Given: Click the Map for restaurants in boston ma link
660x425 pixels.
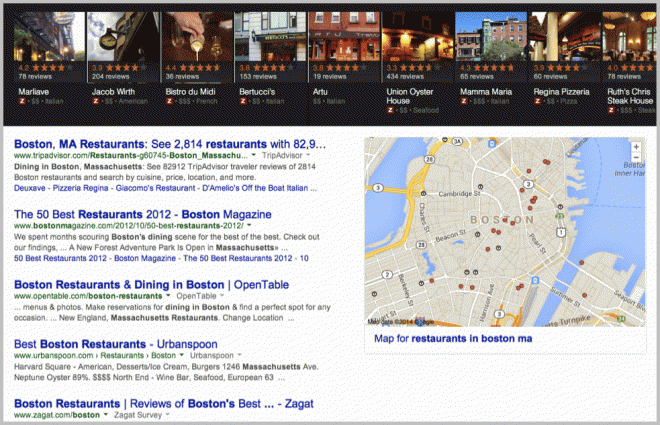Looking at the screenshot, I should pyautogui.click(x=453, y=339).
